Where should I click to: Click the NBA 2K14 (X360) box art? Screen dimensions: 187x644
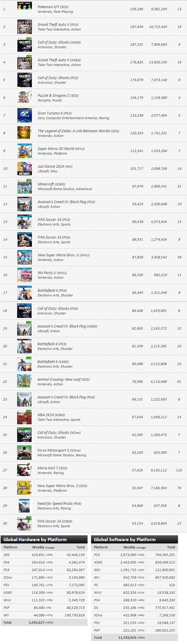click(x=24, y=417)
